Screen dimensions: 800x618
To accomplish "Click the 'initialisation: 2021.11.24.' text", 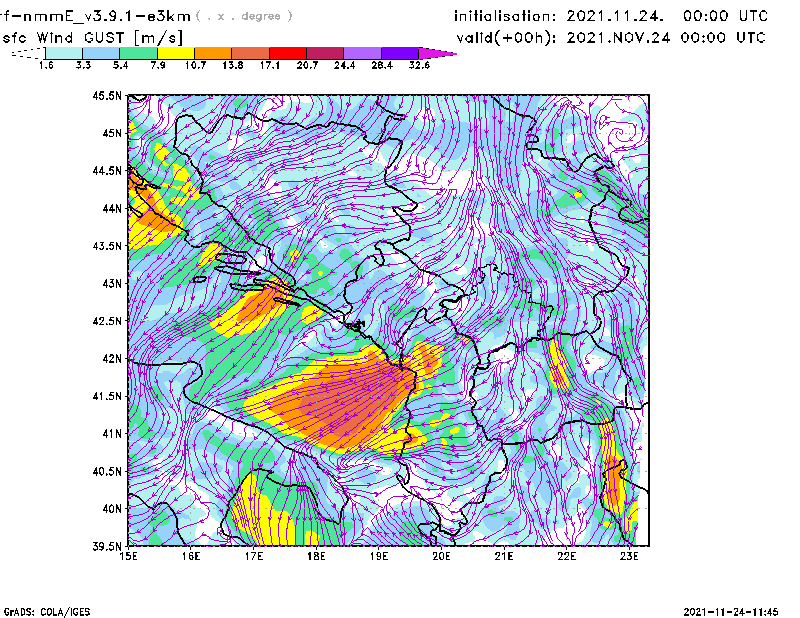I will pyautogui.click(x=559, y=16).
